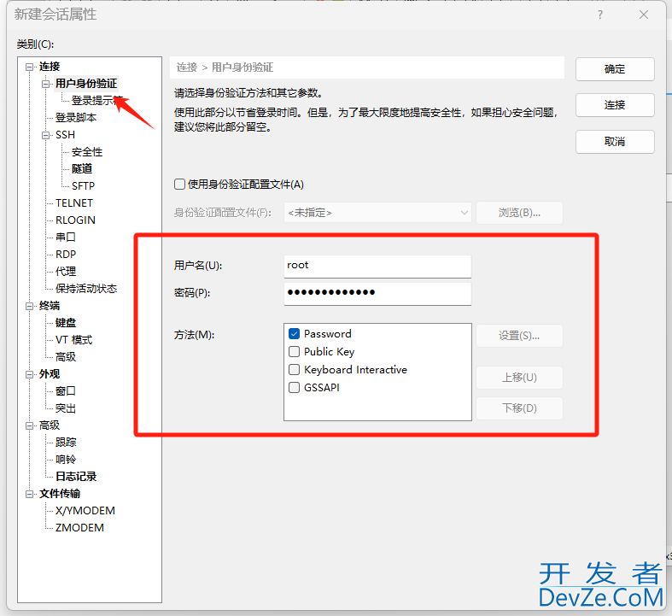Click the 浏览(B)... button
672x616 pixels.
tap(519, 213)
